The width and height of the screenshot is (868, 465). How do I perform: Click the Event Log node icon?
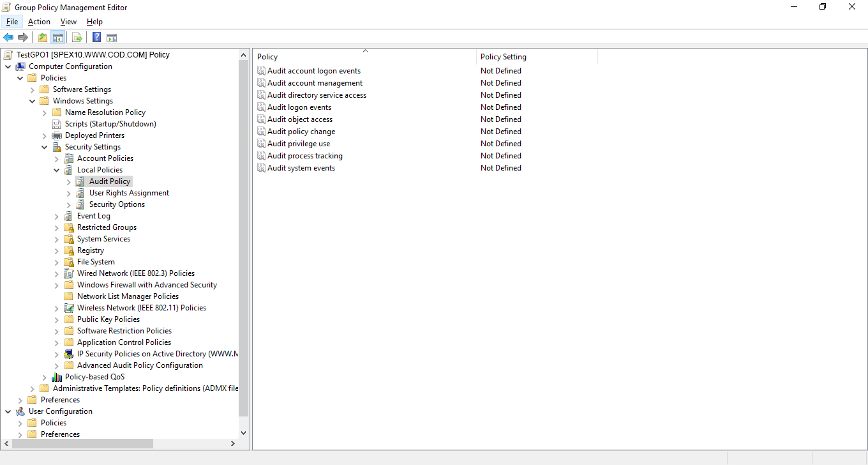click(x=69, y=216)
